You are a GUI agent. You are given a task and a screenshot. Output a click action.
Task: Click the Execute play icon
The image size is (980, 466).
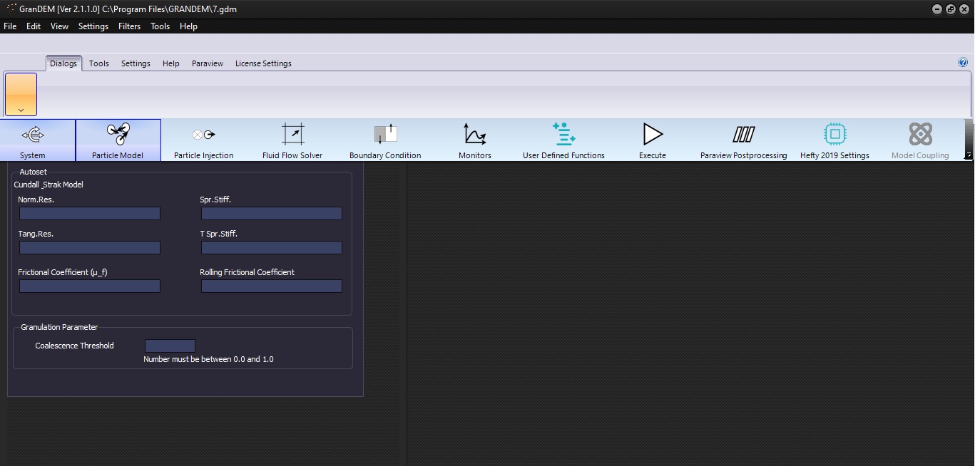[653, 134]
